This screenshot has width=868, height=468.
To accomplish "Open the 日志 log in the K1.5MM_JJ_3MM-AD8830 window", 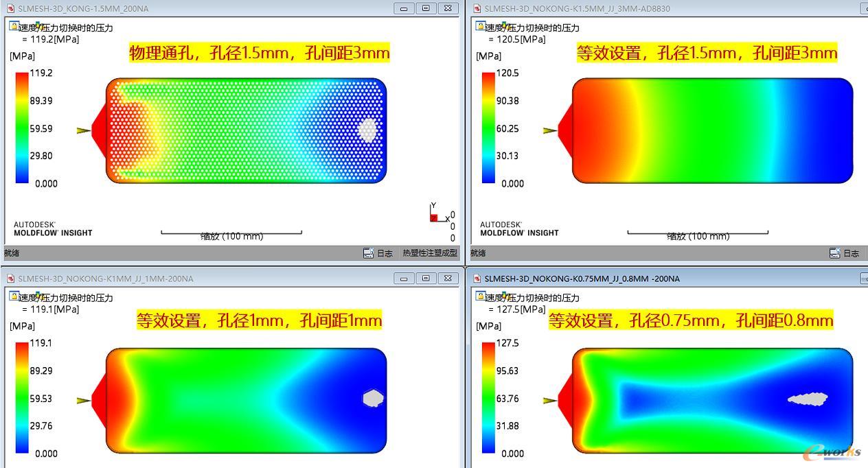I will tap(845, 253).
